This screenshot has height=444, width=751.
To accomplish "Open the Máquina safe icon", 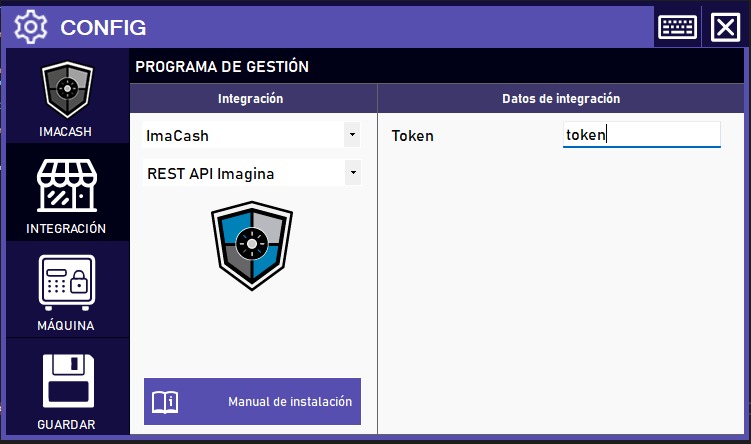I will tap(66, 283).
